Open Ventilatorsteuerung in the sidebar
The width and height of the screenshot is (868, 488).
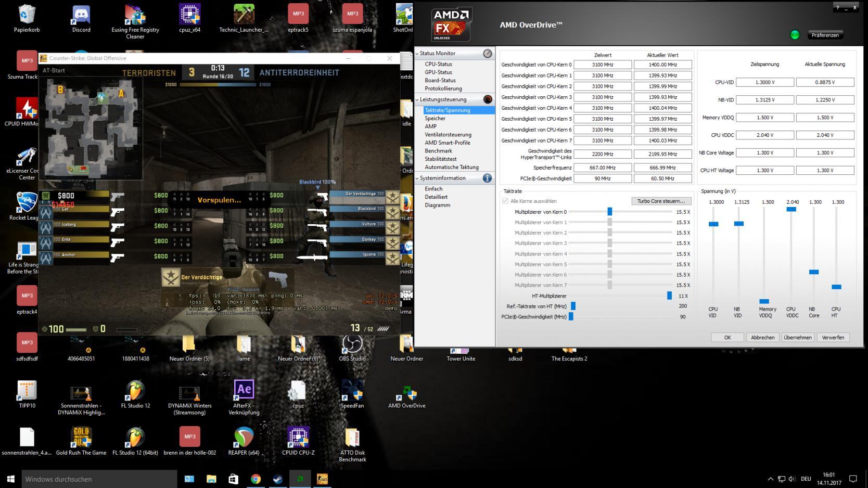[448, 134]
